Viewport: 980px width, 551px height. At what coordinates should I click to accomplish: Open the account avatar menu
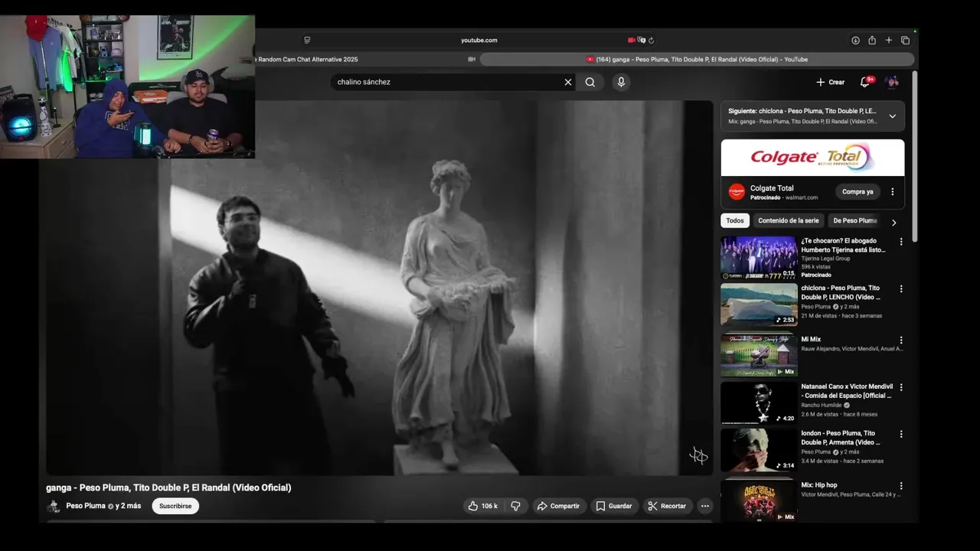891,82
